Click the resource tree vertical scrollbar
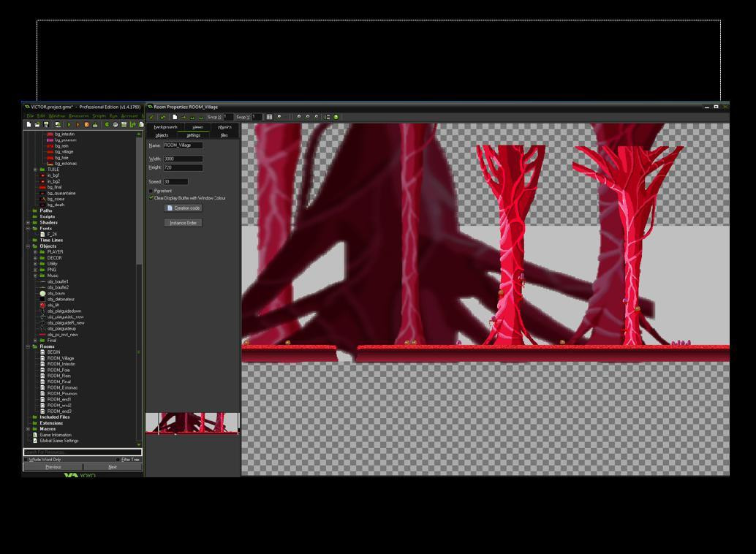 coord(140,289)
